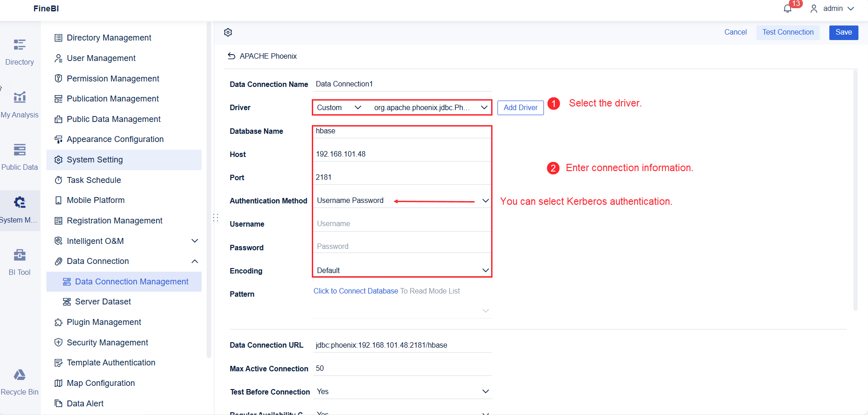Open the My Analysis chart icon

pyautogui.click(x=20, y=97)
